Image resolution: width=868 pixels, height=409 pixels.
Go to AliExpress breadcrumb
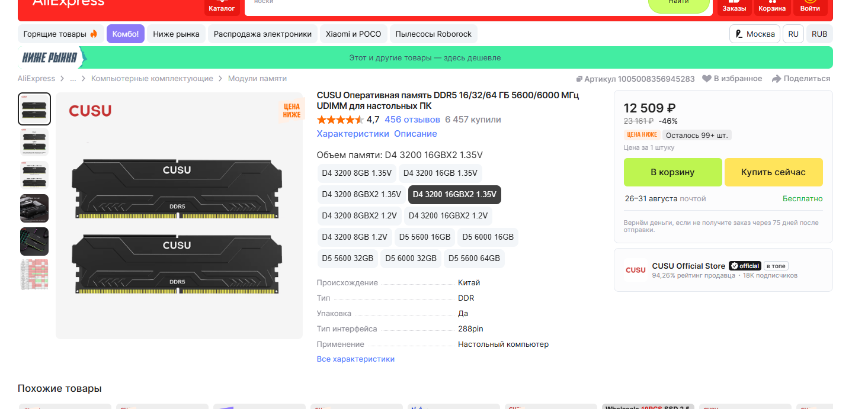36,78
